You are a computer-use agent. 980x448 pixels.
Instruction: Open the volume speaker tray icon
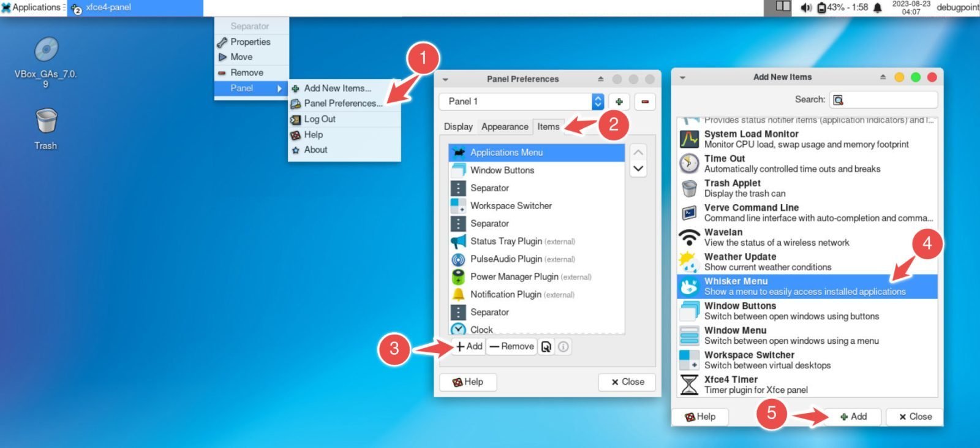click(805, 7)
